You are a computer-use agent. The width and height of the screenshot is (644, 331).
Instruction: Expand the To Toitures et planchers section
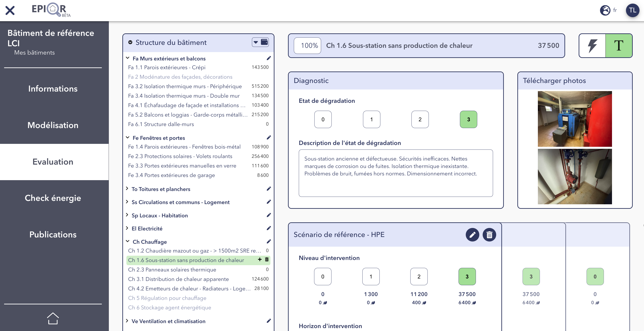[127, 189]
